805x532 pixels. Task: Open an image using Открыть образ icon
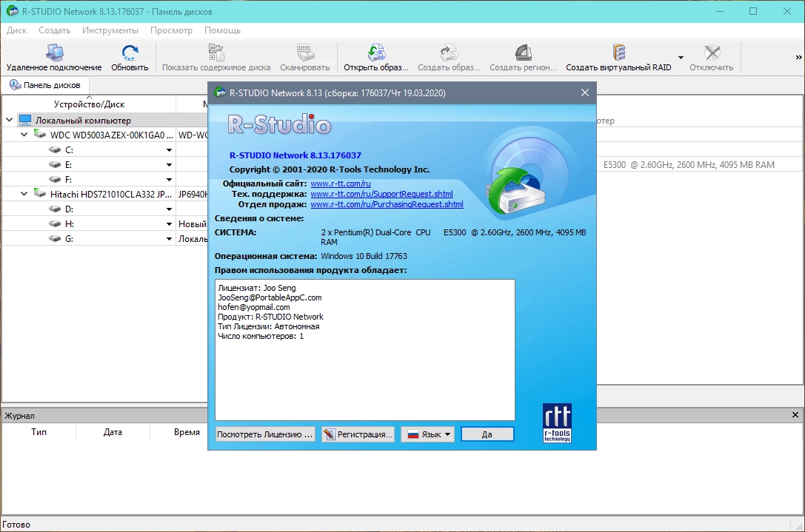coord(376,58)
